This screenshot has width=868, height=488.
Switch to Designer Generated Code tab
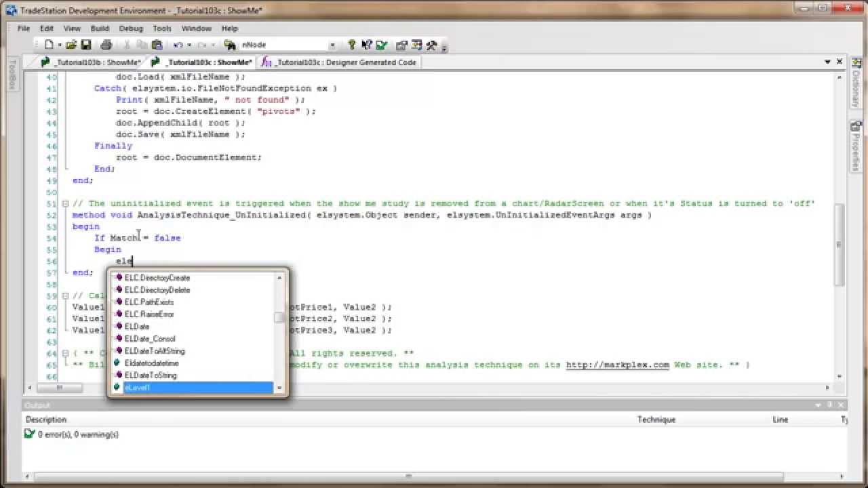339,62
